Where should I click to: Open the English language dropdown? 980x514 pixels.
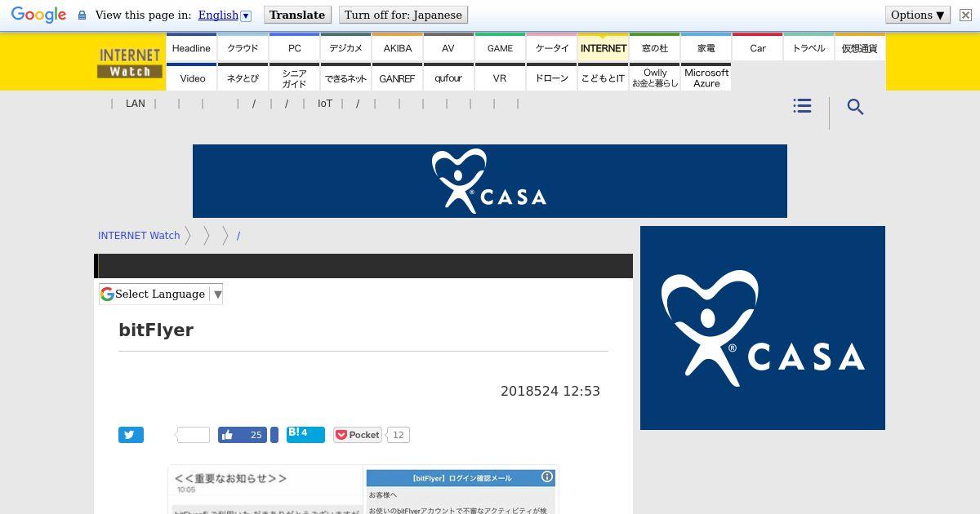[225, 16]
